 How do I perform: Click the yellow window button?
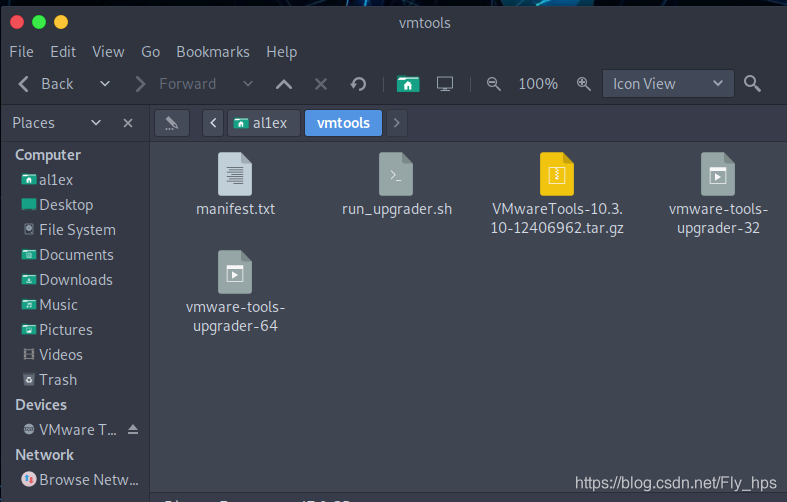[x=61, y=22]
